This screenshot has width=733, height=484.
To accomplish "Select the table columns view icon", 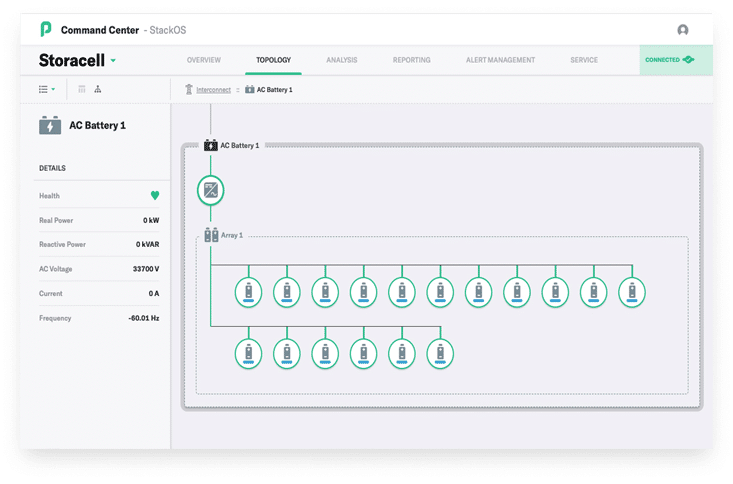I will [82, 89].
